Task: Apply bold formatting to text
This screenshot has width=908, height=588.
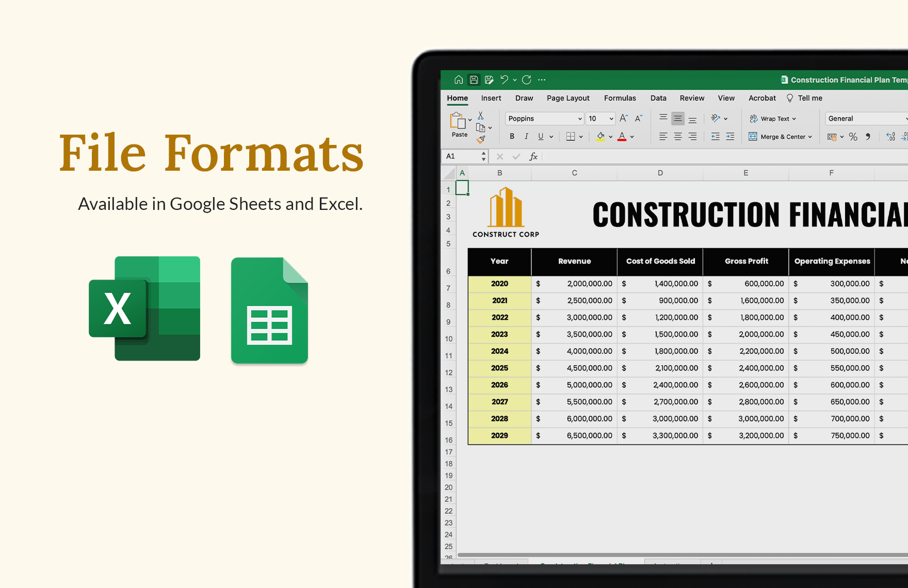Action: [512, 136]
